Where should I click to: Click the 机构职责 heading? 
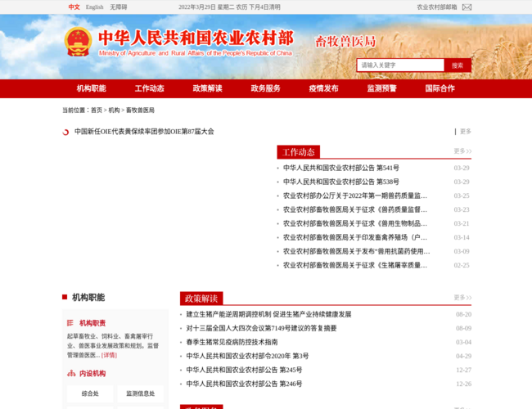click(92, 323)
